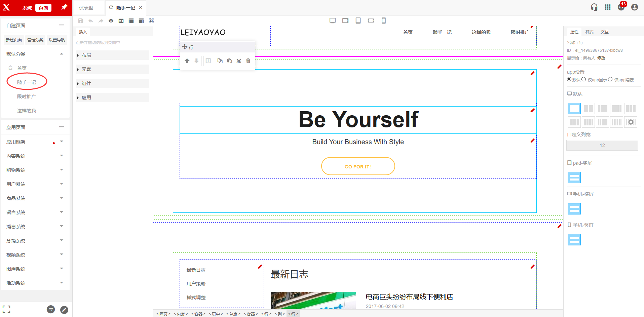This screenshot has height=317, width=644.
Task: Select the 仅app隐藏 radio button
Action: [610, 79]
